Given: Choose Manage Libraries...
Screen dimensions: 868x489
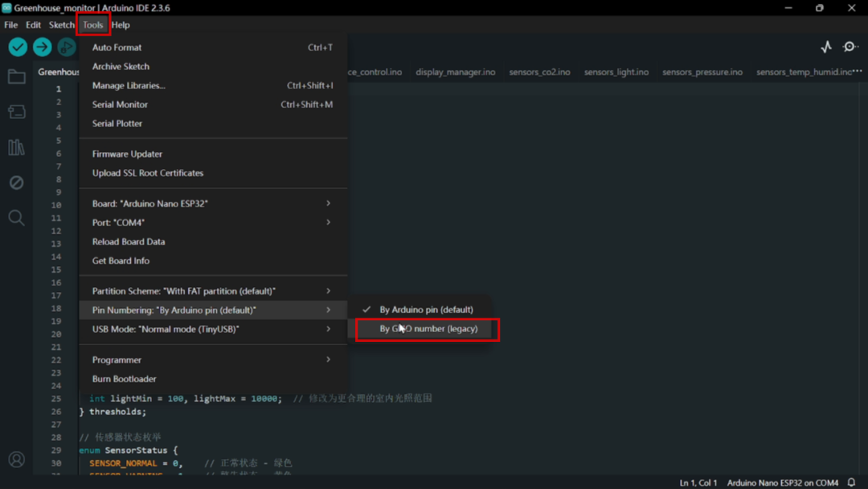Looking at the screenshot, I should coord(212,85).
